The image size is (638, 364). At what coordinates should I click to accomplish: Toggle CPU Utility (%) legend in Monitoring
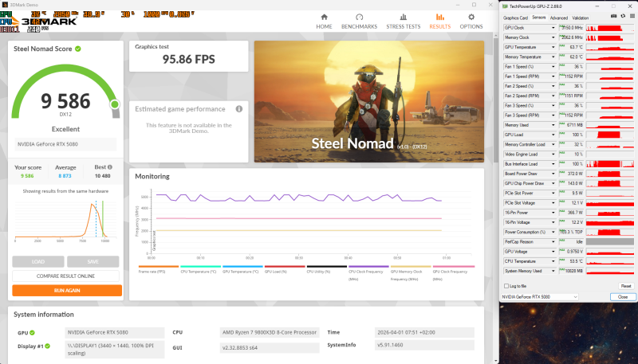[x=327, y=269]
